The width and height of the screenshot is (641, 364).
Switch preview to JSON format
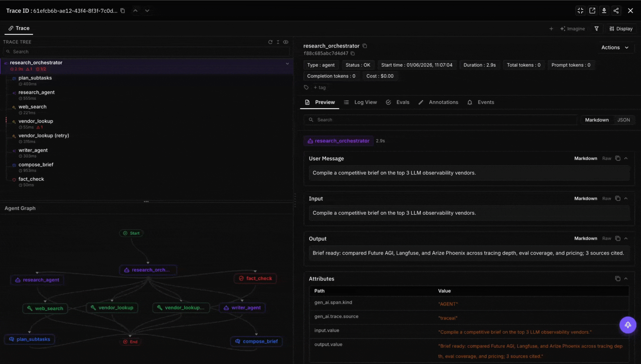click(x=623, y=120)
